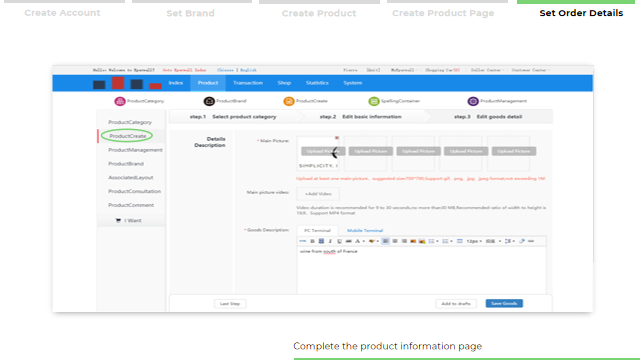Open line spacing dropdown arrow
The image size is (640, 360).
pyautogui.click(x=513, y=241)
